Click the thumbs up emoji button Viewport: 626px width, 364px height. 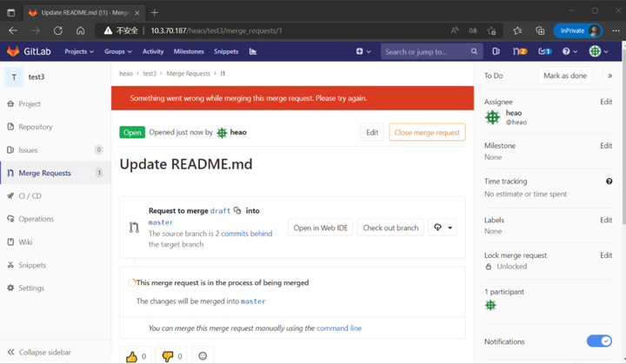point(136,355)
